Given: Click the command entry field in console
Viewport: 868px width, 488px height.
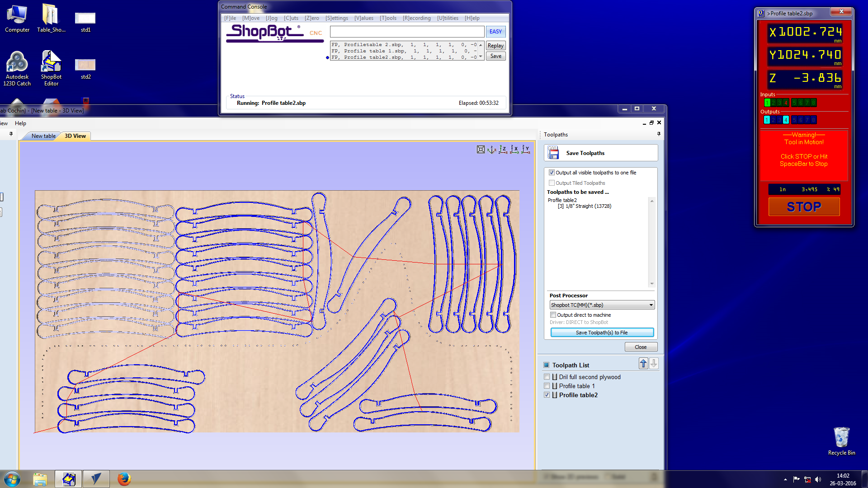Looking at the screenshot, I should pyautogui.click(x=407, y=32).
